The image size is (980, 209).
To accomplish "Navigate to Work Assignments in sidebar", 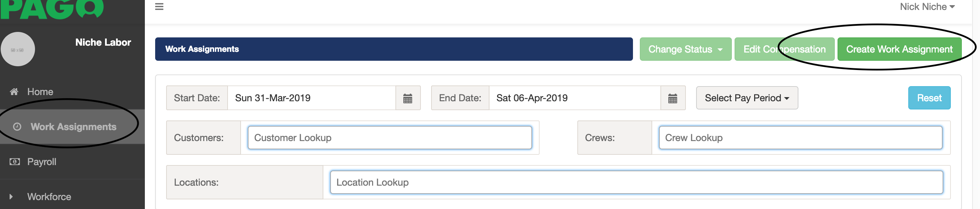I will (74, 127).
